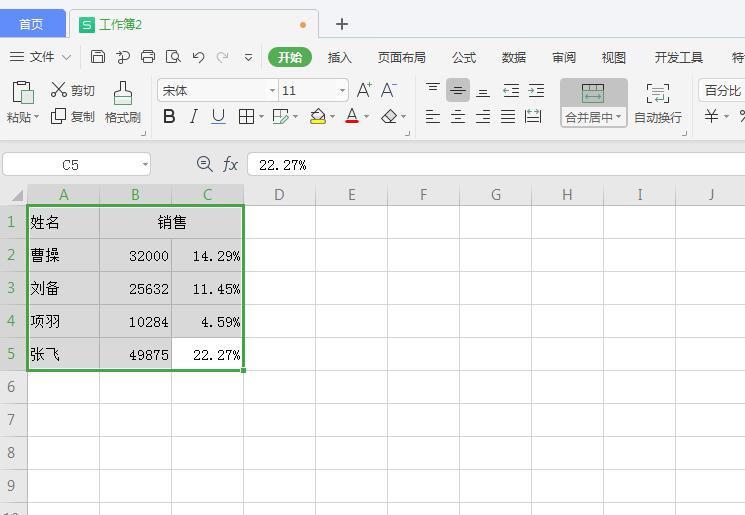Expand the Paste (粘贴) options arrow
Image resolution: width=745 pixels, height=515 pixels.
pos(37,116)
